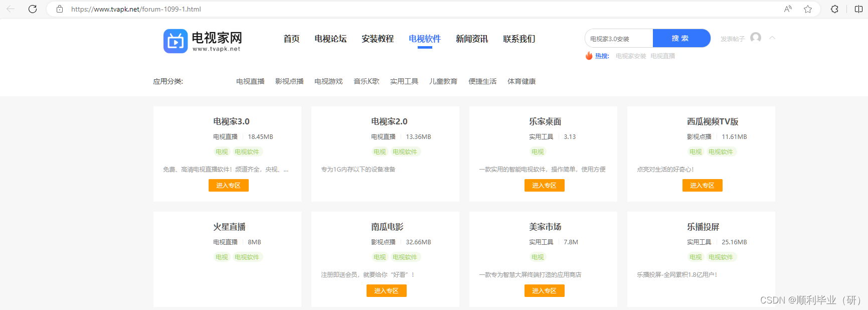Click the blue 搜索 button
868x310 pixels.
pyautogui.click(x=681, y=39)
